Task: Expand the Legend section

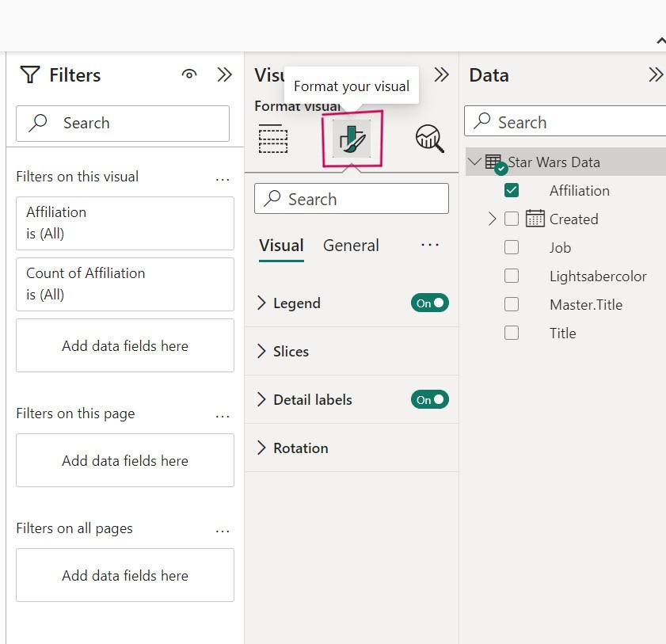Action: 261,303
